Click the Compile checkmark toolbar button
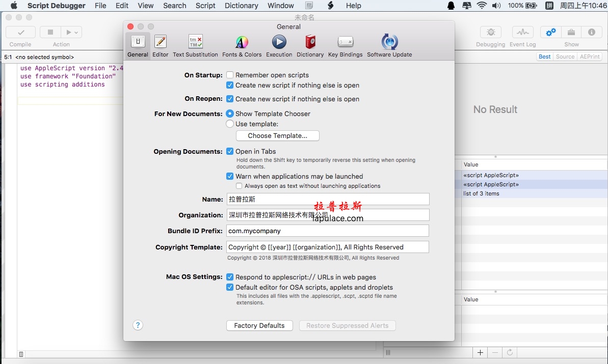This screenshot has height=364, width=608. tap(21, 32)
